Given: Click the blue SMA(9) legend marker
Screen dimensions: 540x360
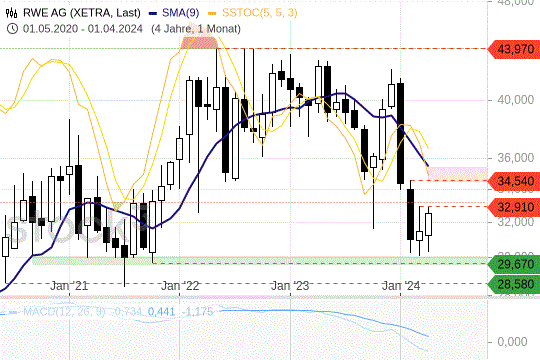Looking at the screenshot, I should (153, 13).
